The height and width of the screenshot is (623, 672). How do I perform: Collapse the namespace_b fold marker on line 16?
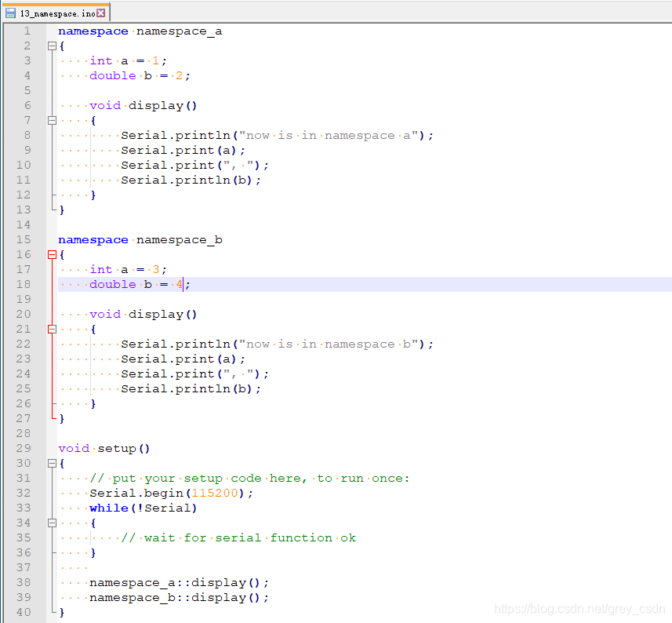53,255
